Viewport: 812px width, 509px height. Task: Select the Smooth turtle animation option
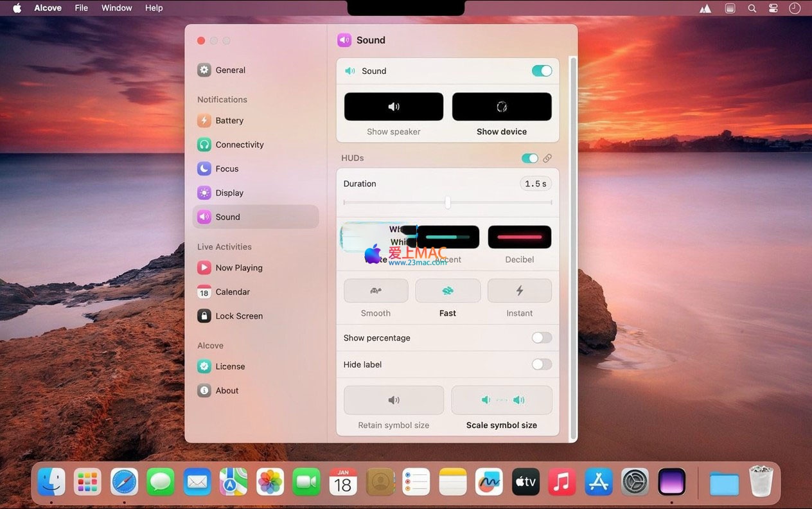click(x=376, y=291)
